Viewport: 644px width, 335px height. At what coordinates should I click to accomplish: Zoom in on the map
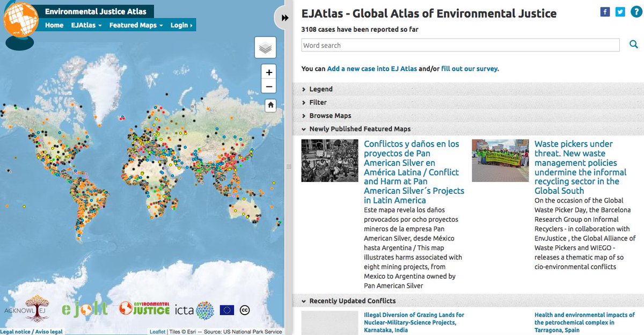[x=269, y=72]
